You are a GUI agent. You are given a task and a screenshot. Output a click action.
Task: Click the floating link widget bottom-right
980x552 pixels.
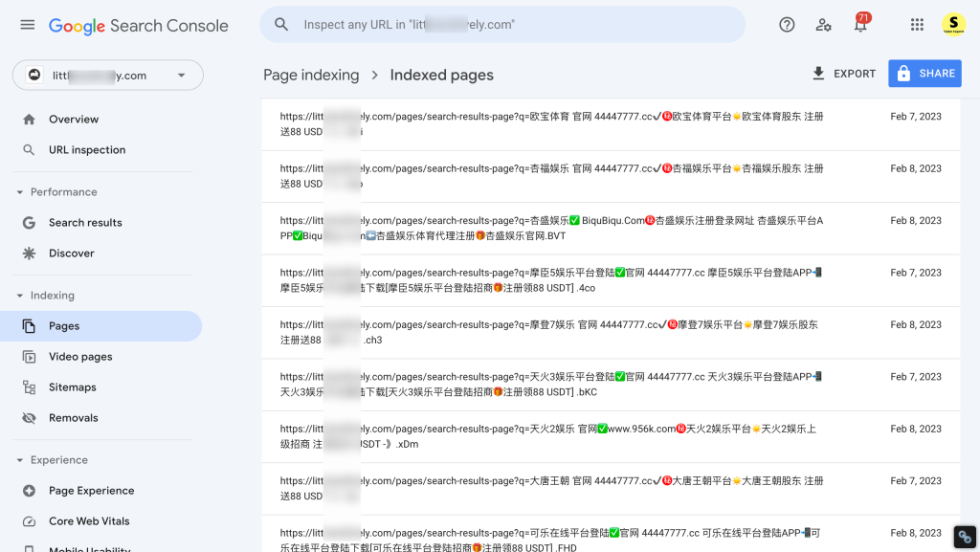[x=965, y=537]
